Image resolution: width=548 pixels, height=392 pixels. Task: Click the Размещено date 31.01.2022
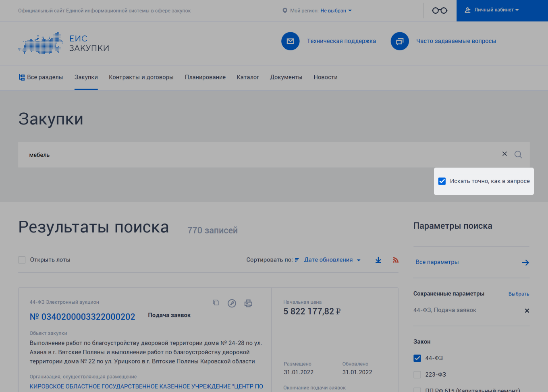coord(299,372)
